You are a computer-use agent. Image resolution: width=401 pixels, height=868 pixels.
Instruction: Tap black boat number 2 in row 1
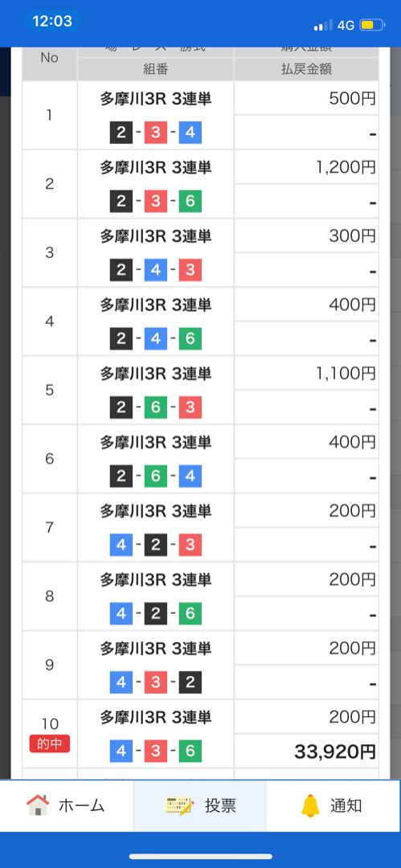pyautogui.click(x=121, y=133)
